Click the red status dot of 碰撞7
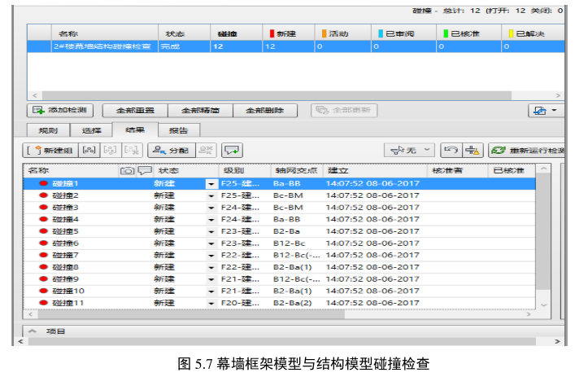 (x=43, y=255)
